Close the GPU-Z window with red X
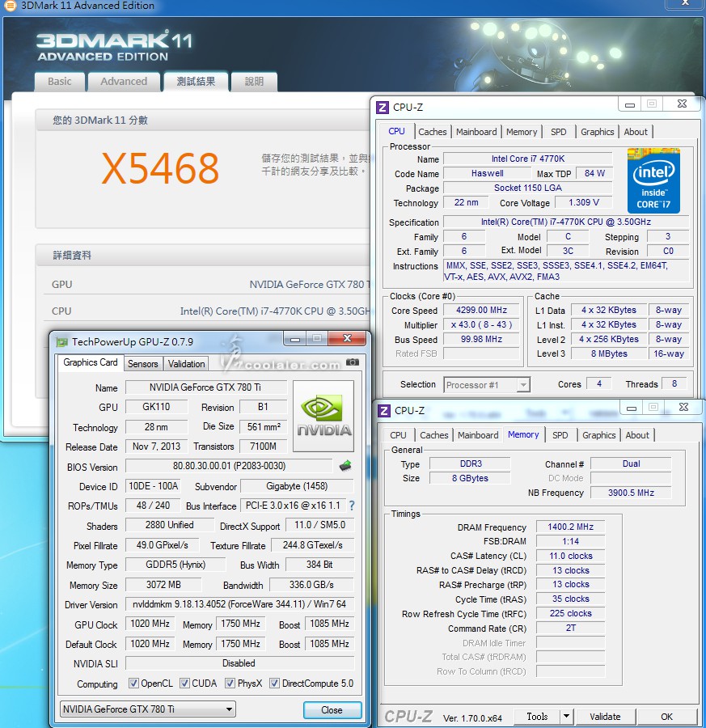Image resolution: width=706 pixels, height=728 pixels. point(347,338)
